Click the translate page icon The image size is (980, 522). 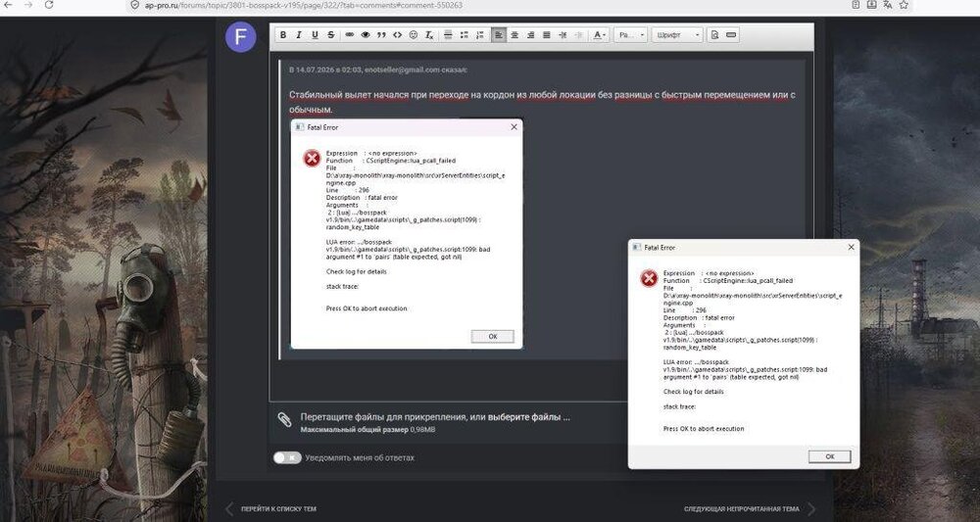coord(888,4)
